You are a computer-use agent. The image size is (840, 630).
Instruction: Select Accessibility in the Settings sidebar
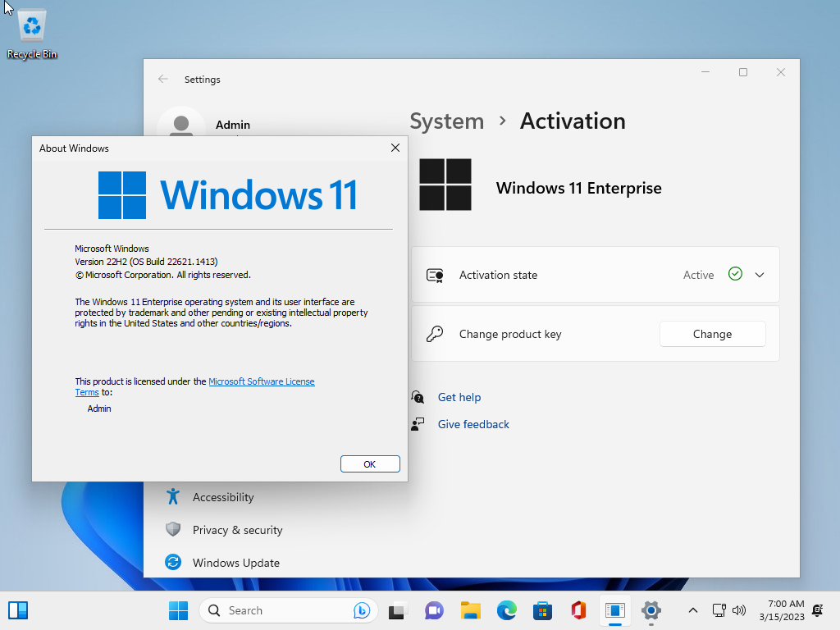[223, 497]
